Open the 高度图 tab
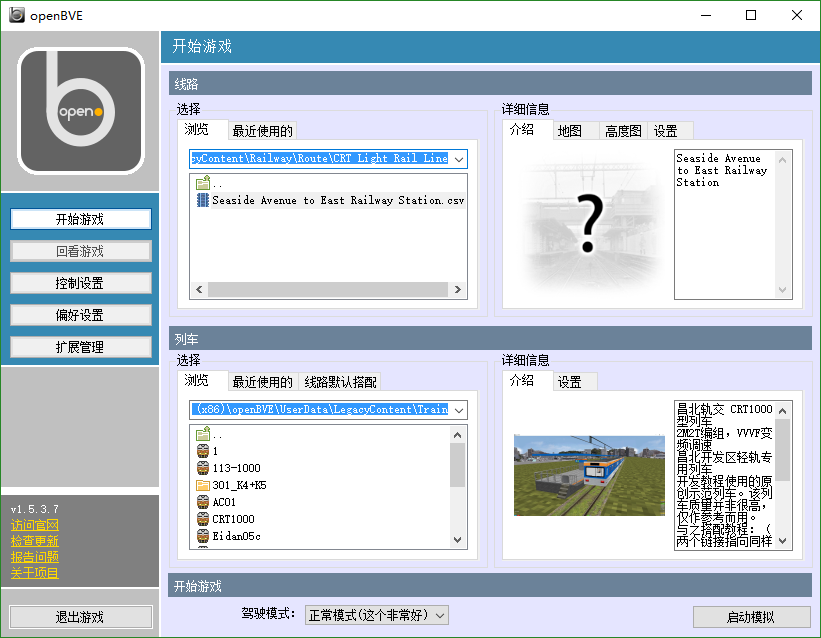 coord(622,131)
